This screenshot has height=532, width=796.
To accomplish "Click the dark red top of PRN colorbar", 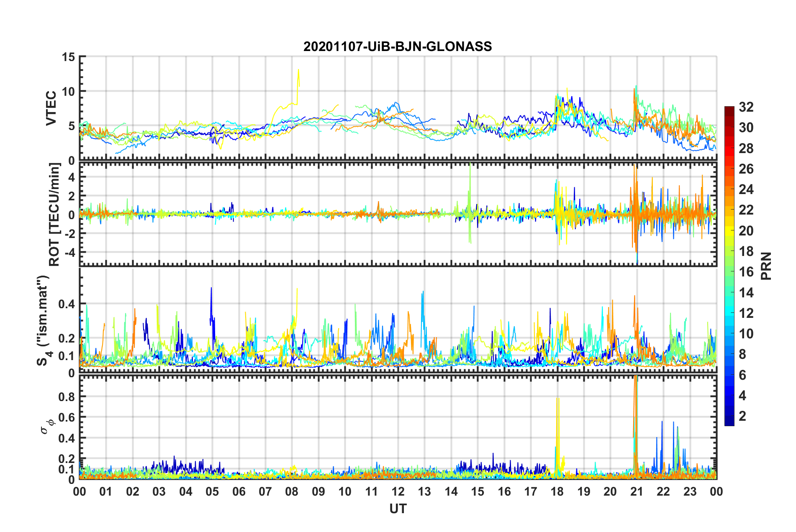I will tap(729, 110).
